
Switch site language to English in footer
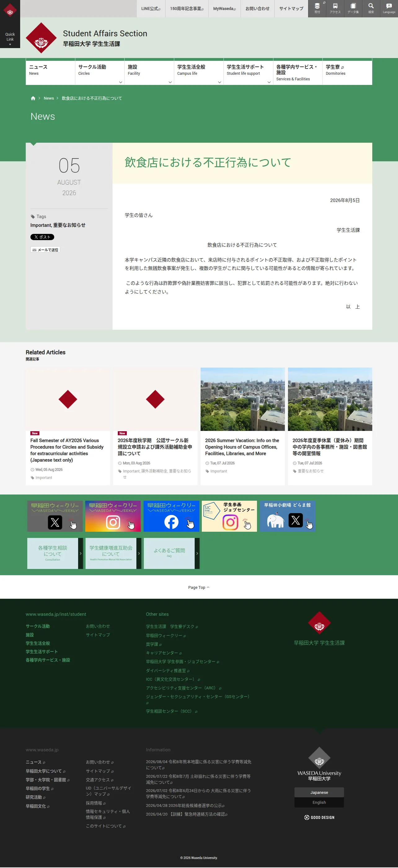point(319,802)
